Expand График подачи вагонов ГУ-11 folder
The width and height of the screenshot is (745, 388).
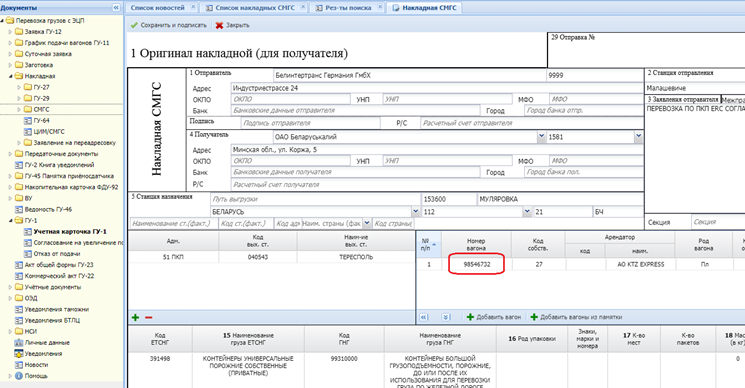(x=10, y=43)
